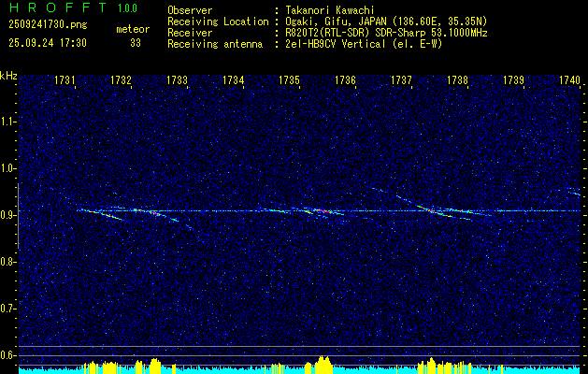Click the 1740 time marker
588x374 pixels.
(569, 79)
